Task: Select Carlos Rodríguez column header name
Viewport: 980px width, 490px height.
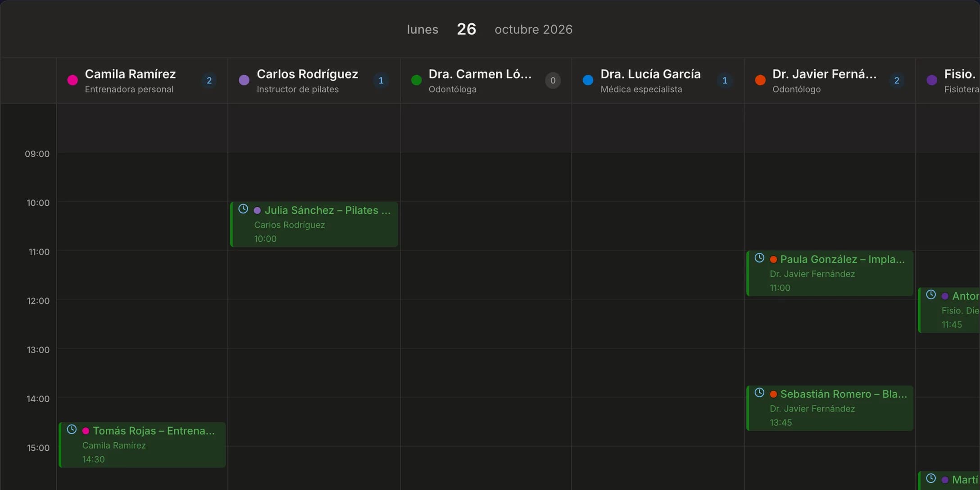Action: coord(307,74)
